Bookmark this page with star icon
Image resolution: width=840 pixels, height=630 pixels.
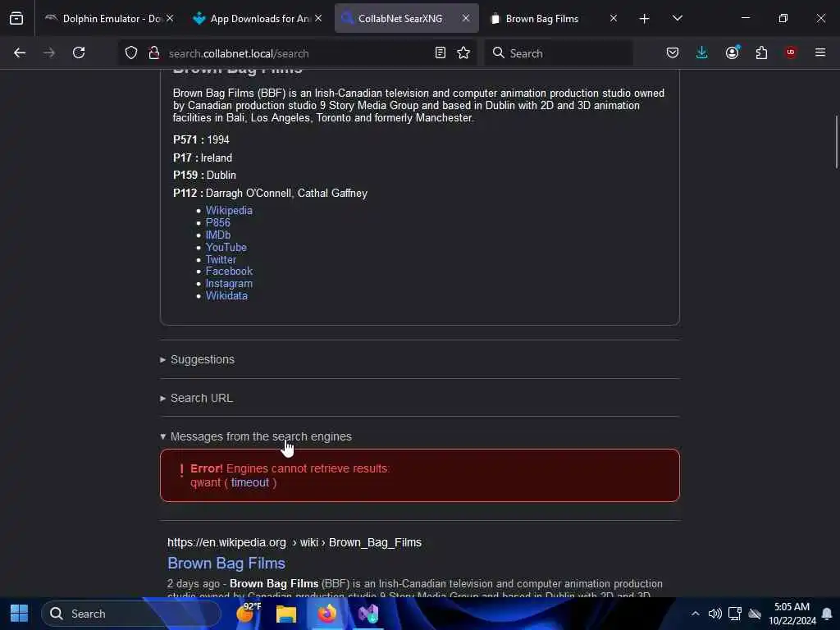(463, 52)
